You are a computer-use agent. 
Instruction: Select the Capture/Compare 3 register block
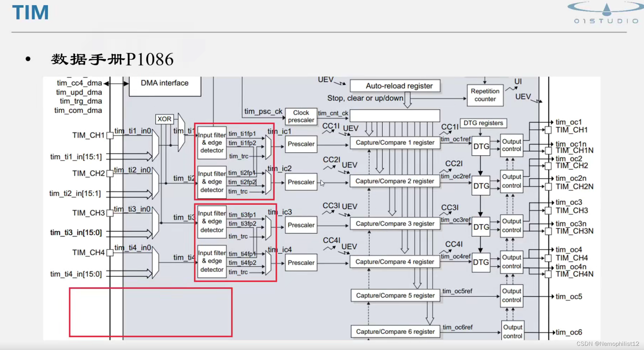tap(395, 224)
